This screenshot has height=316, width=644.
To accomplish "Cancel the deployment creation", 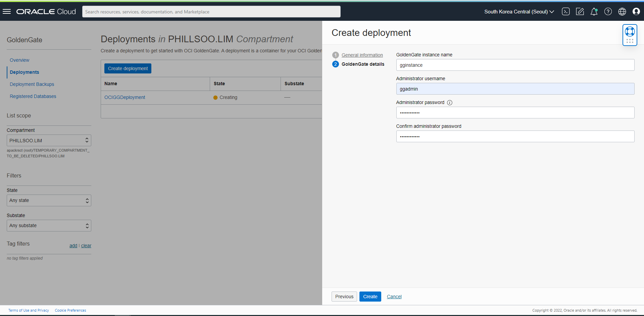I will (x=394, y=297).
